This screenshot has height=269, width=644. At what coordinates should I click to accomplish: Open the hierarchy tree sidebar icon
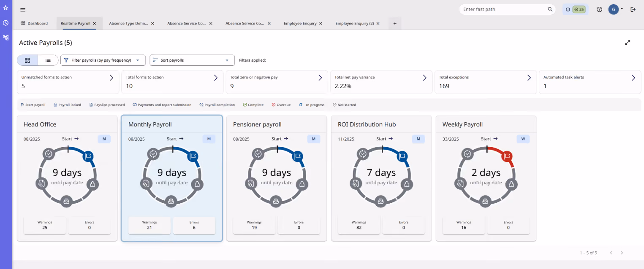pos(5,38)
